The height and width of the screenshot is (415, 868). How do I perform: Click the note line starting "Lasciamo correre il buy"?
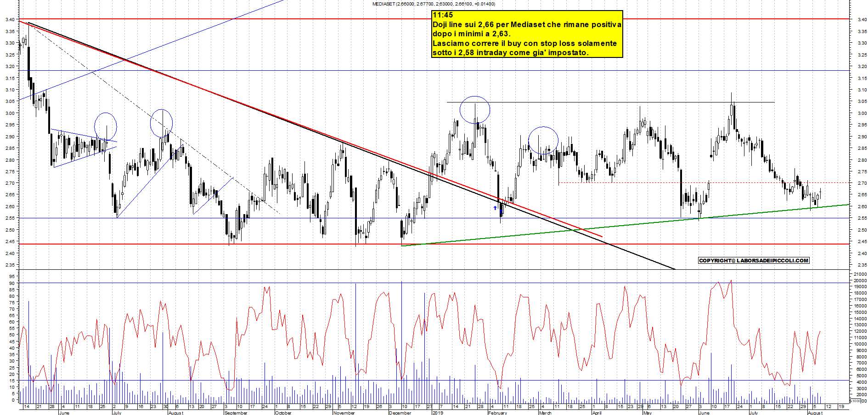click(524, 43)
